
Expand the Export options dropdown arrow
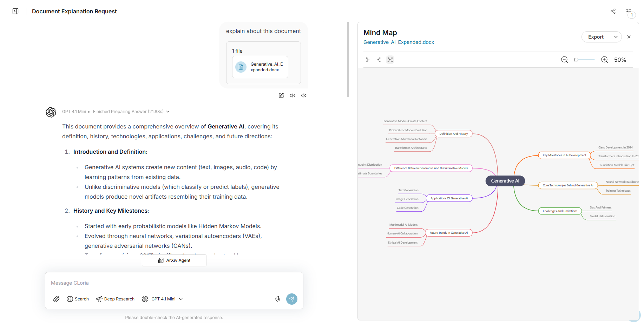616,37
